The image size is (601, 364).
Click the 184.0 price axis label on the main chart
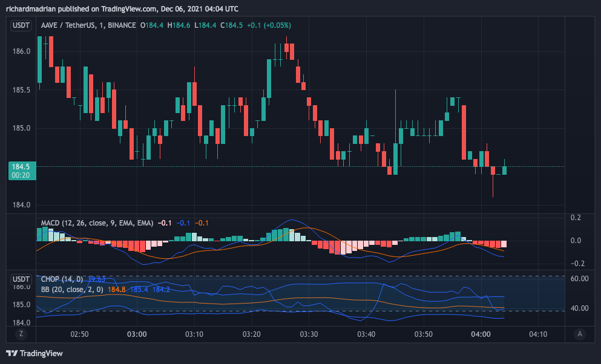pos(21,205)
